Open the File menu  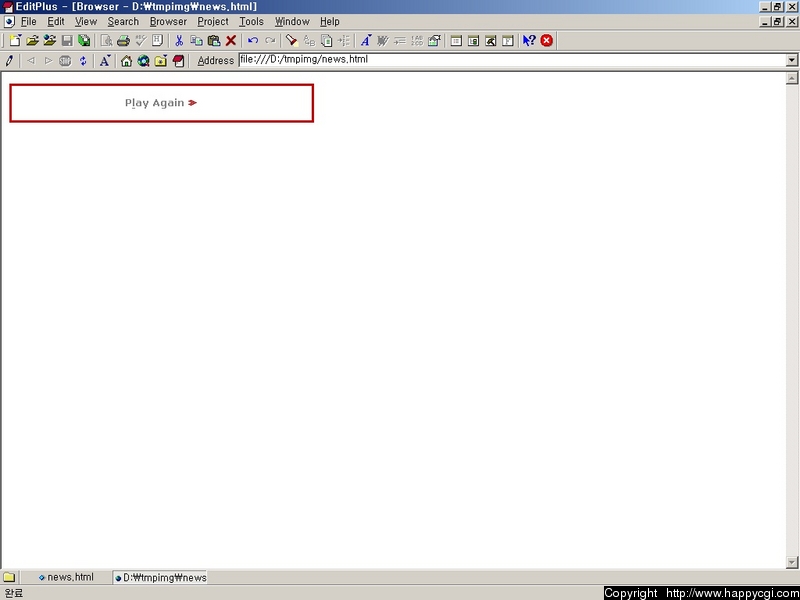click(x=29, y=21)
